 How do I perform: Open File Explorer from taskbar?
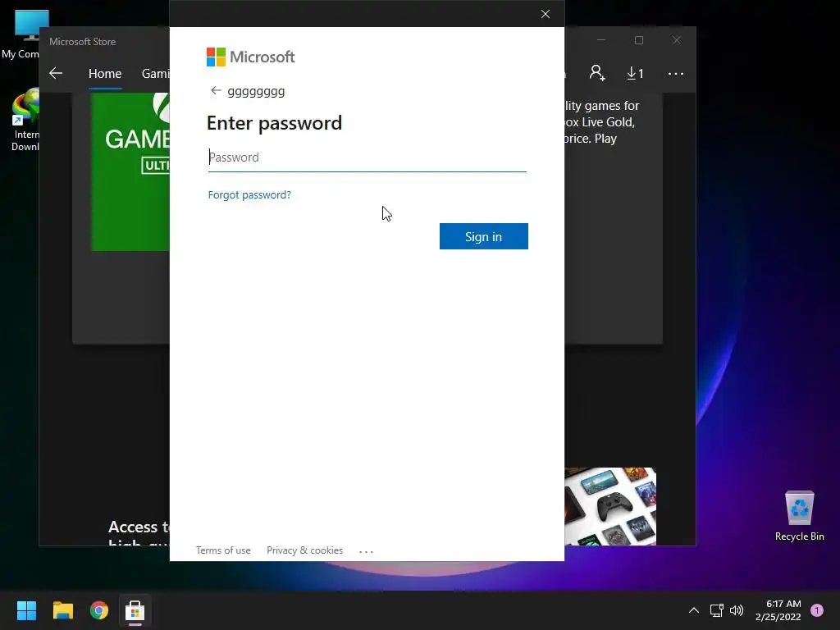tap(62, 610)
